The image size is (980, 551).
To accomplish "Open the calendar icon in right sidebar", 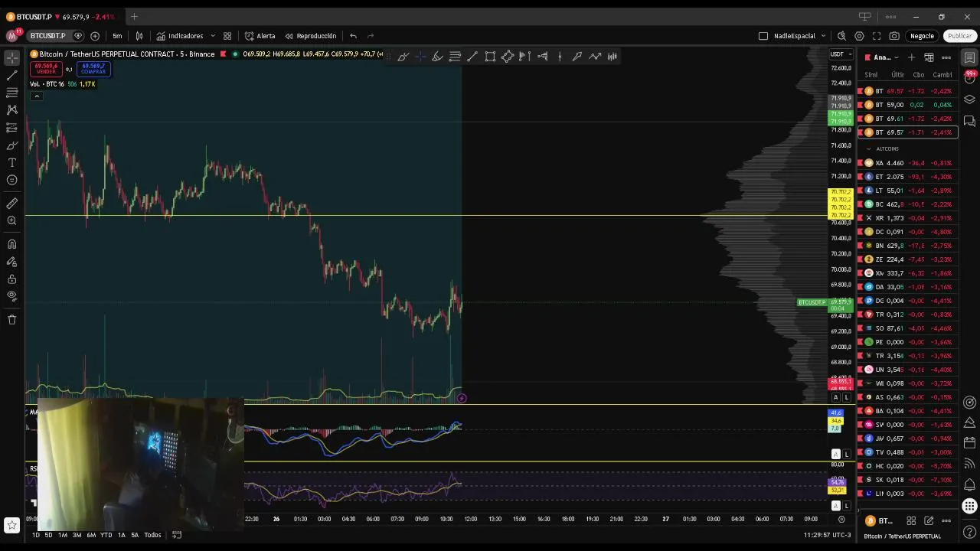I will [x=969, y=442].
